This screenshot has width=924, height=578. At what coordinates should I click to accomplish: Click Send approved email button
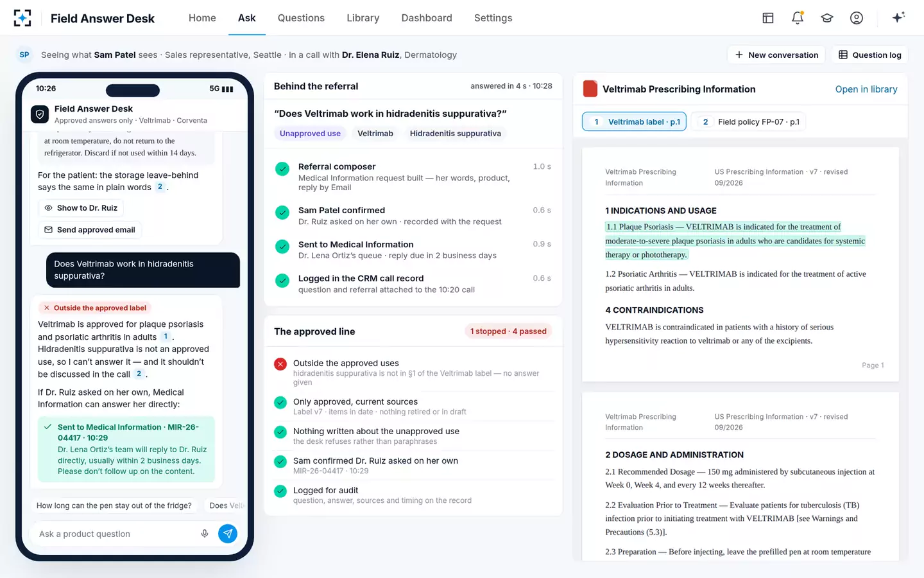(90, 230)
